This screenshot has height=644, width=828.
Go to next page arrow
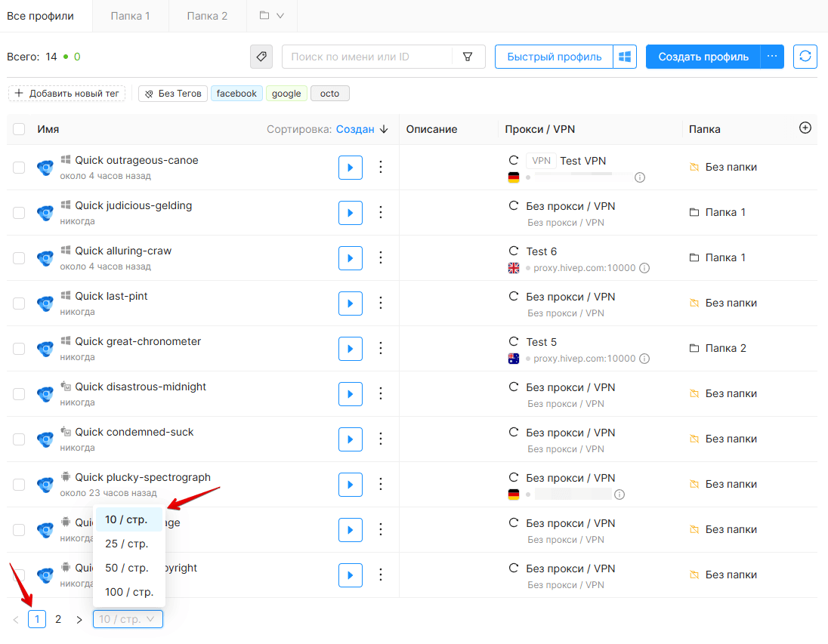coord(79,620)
